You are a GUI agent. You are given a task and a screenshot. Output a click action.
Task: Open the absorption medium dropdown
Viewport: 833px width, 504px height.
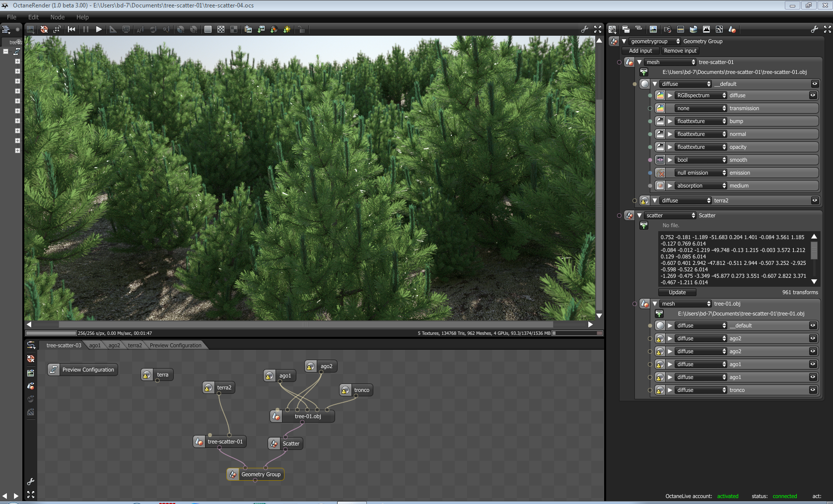(x=701, y=186)
